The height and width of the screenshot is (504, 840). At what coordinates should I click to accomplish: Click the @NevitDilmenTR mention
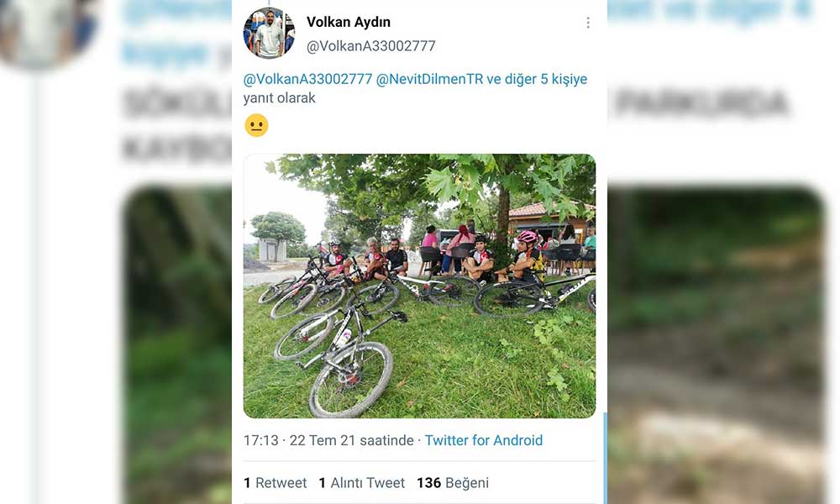[429, 79]
